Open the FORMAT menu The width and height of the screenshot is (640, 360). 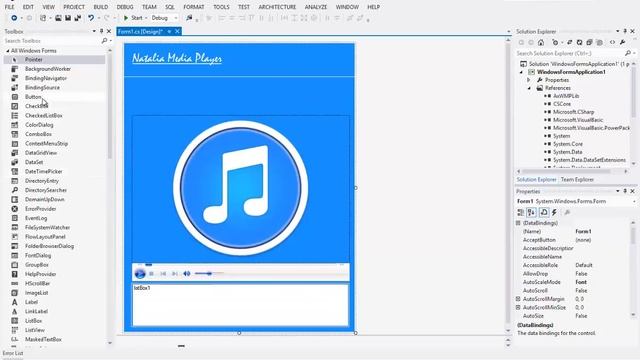[x=194, y=7]
